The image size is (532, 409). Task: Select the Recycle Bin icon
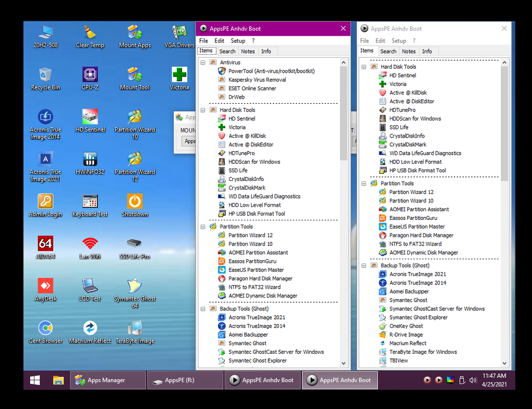click(x=46, y=79)
